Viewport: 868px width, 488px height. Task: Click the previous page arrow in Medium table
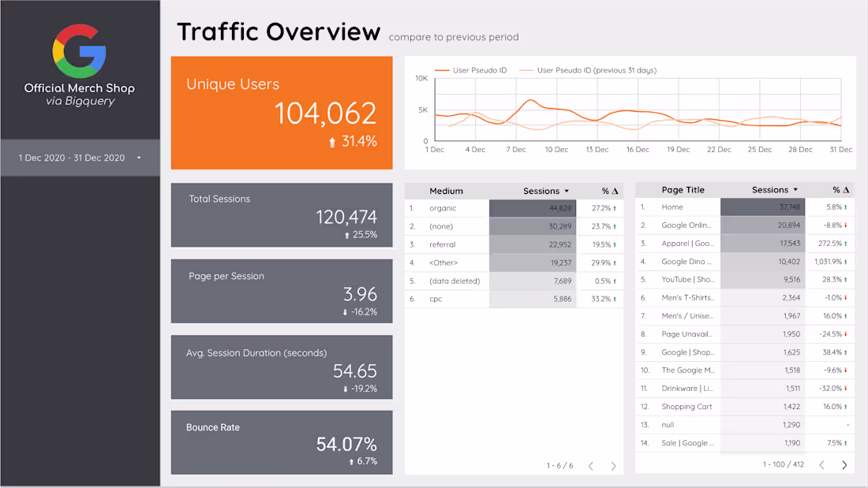coord(590,465)
